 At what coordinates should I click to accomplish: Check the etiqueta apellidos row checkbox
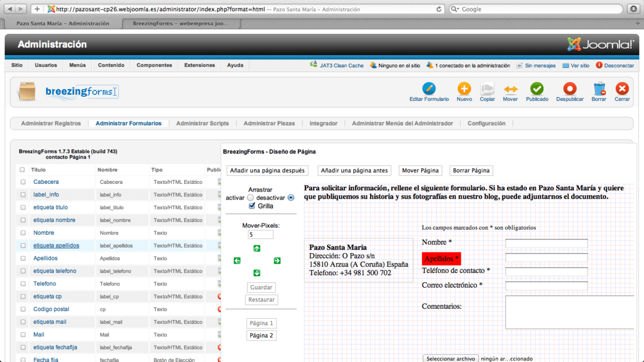pos(23,245)
